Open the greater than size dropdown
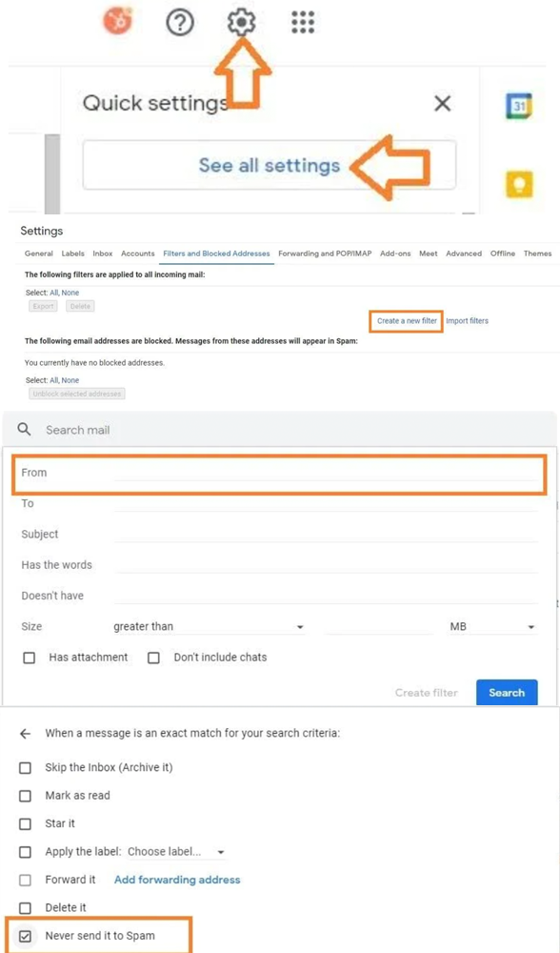This screenshot has height=953, width=560. tap(209, 627)
